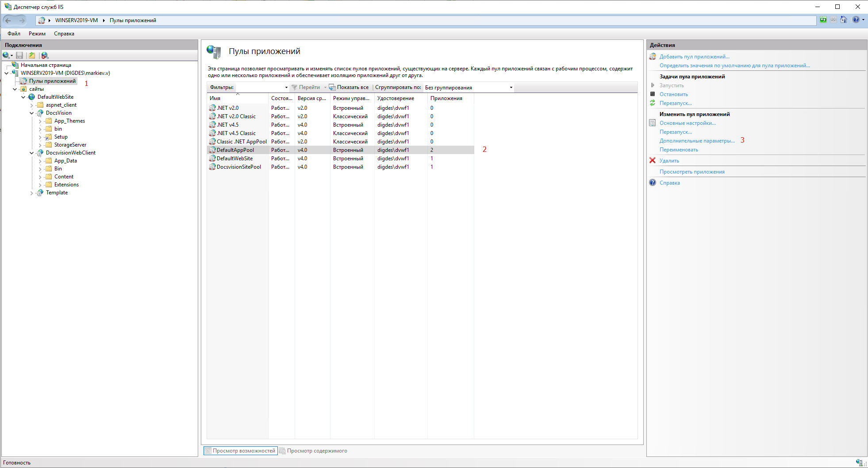Open Определить значения по умолчанию link

tap(735, 66)
